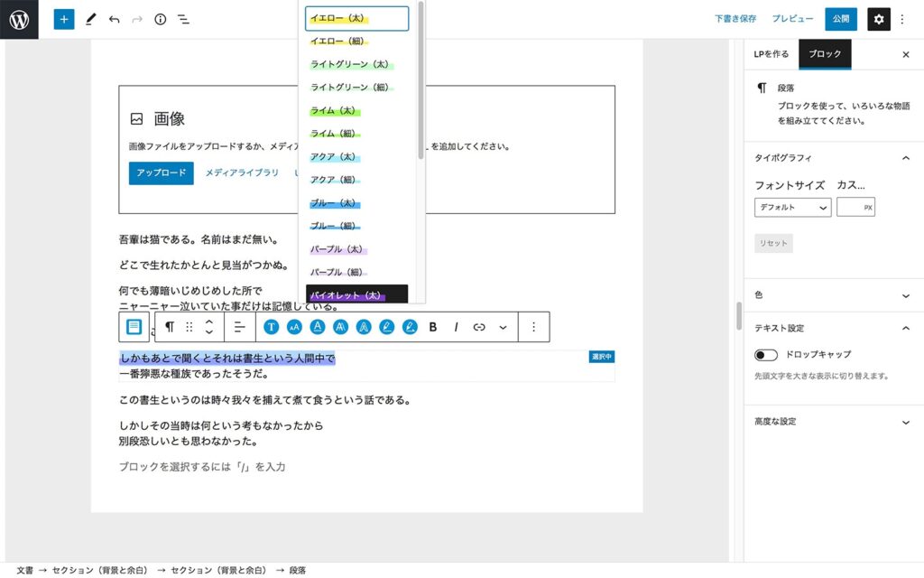Click the WordPress logo icon
This screenshot has width=924, height=578.
19,19
